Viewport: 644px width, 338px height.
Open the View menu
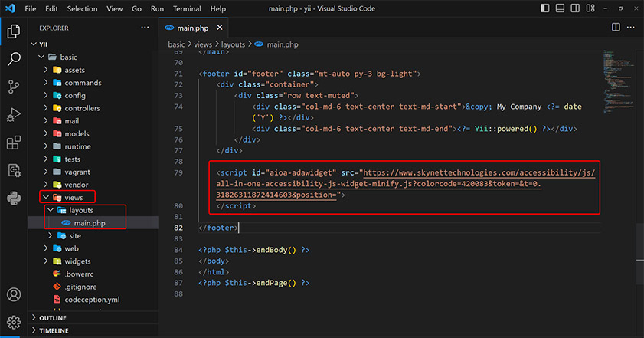click(x=115, y=8)
